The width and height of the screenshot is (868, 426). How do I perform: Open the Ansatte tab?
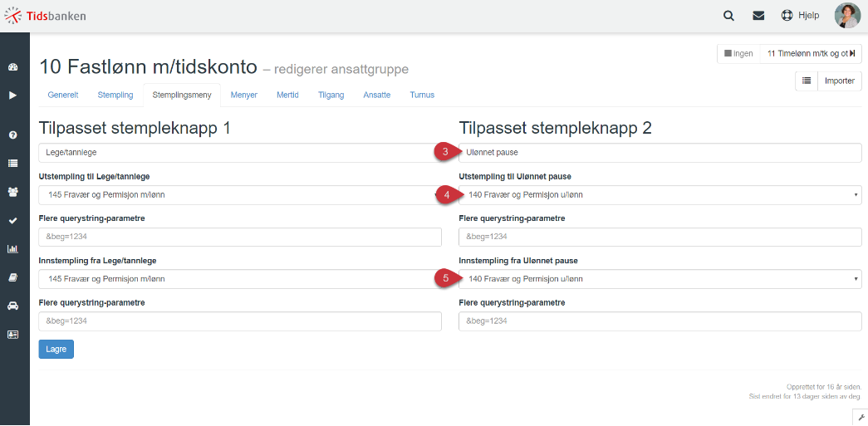point(377,95)
